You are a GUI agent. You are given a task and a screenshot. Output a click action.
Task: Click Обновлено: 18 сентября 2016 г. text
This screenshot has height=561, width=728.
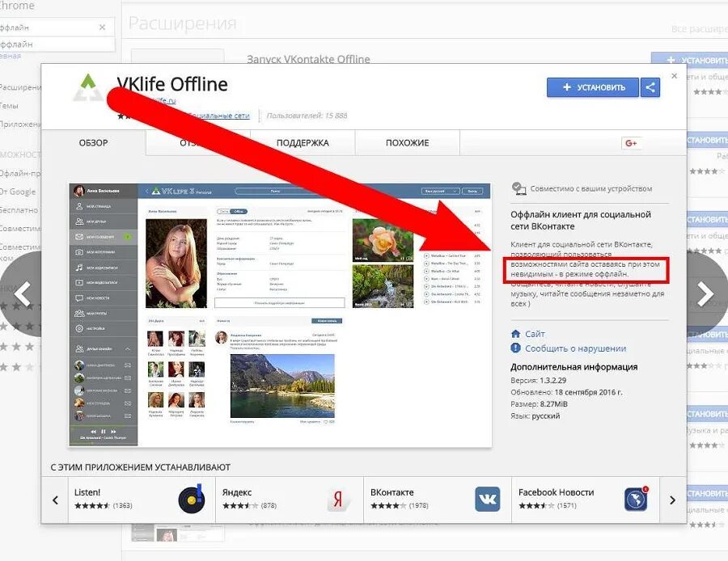(566, 392)
